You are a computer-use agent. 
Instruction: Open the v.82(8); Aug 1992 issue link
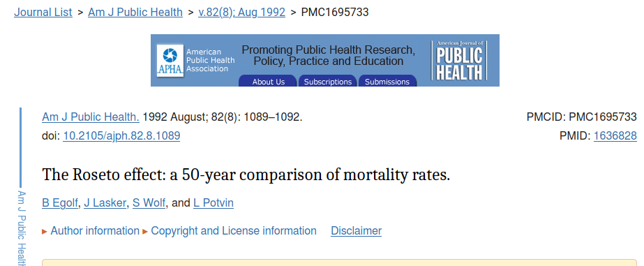(241, 13)
